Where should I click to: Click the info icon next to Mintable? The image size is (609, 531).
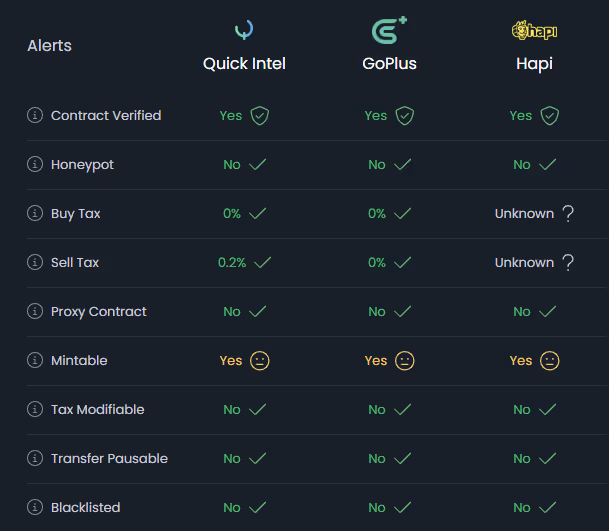35,360
